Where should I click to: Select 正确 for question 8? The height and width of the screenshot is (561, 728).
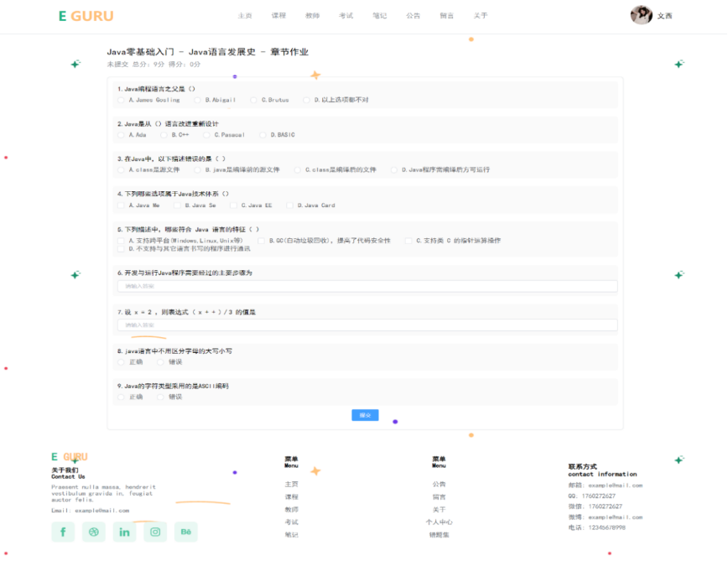pyautogui.click(x=122, y=362)
